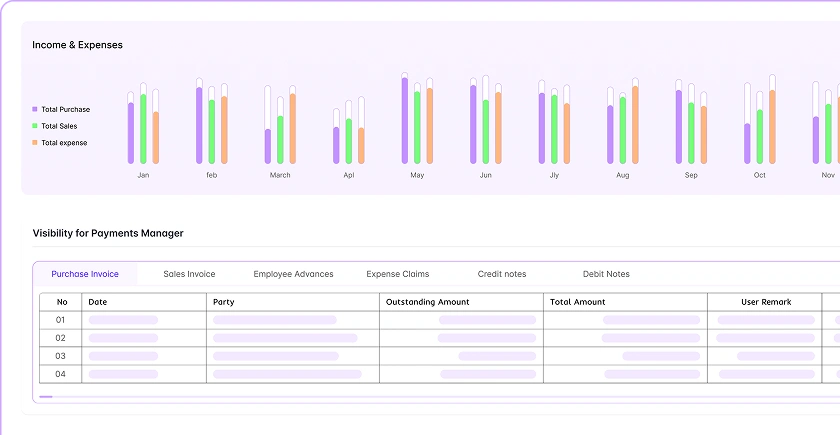Click the Total Purchase legend label
Image resolution: width=840 pixels, height=435 pixels.
tap(66, 109)
